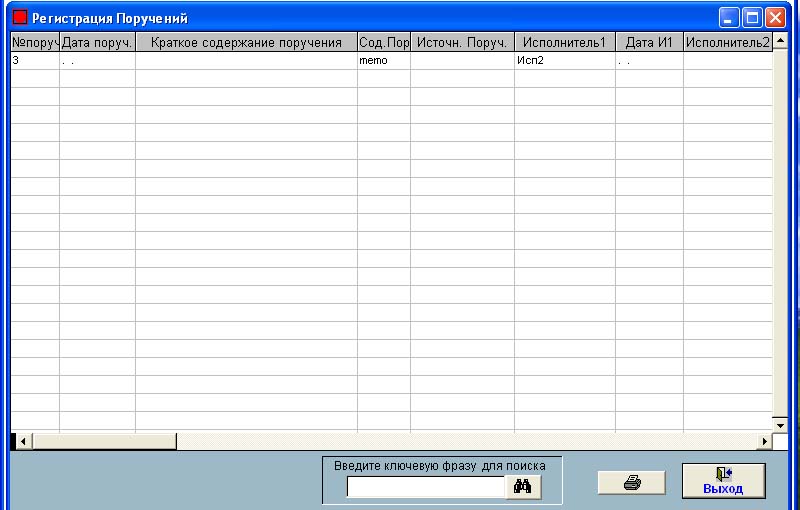800x510 pixels.
Task: Click the Дата И1 cell in first row
Action: (649, 60)
